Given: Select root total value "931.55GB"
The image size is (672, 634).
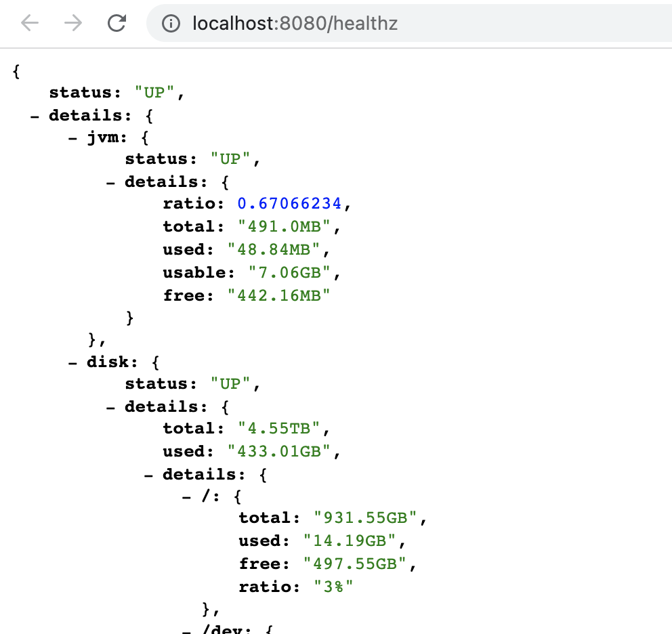Looking at the screenshot, I should [365, 517].
